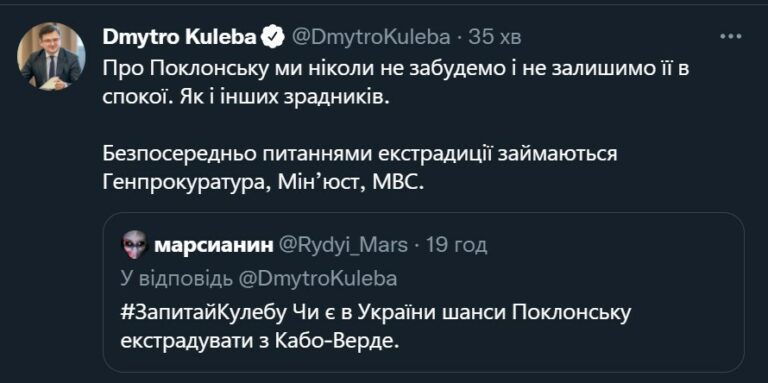The image size is (768, 383).
Task: Open the tweet via the 35 хв timestamp
Action: pyautogui.click(x=495, y=37)
